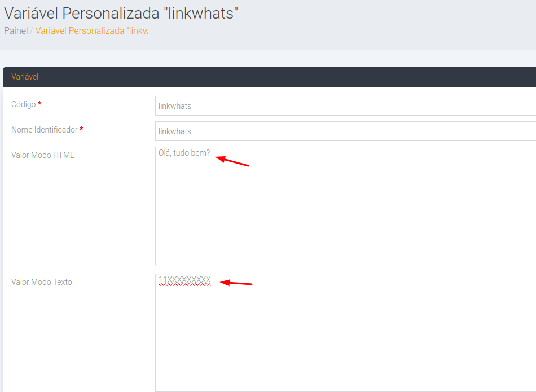Click the Variável panel header title
This screenshot has height=392, width=536.
25,77
